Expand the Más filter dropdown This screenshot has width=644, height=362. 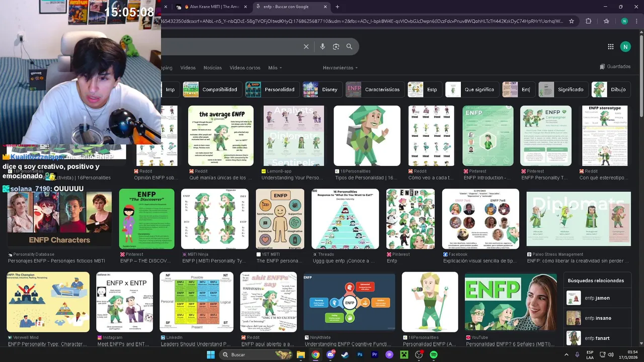[x=275, y=68]
